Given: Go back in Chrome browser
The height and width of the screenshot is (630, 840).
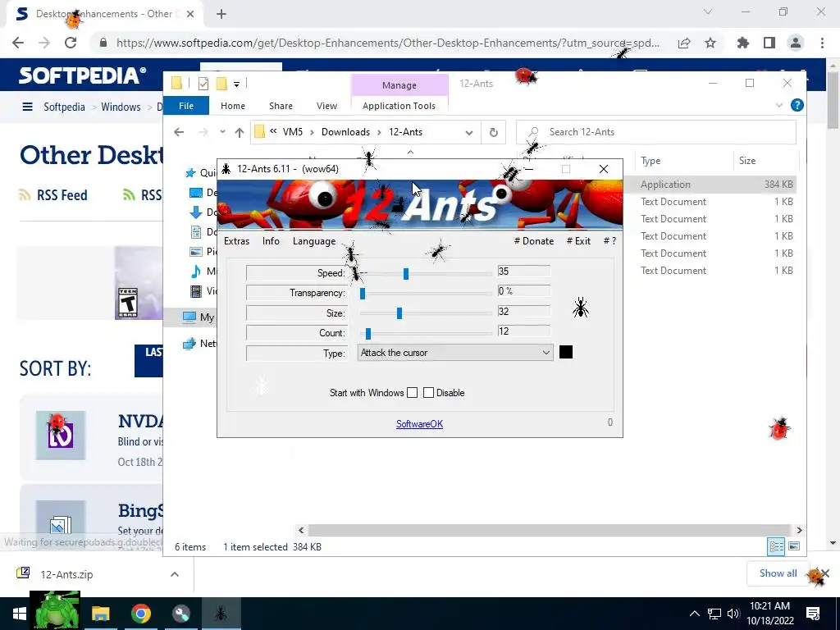Looking at the screenshot, I should (x=18, y=43).
